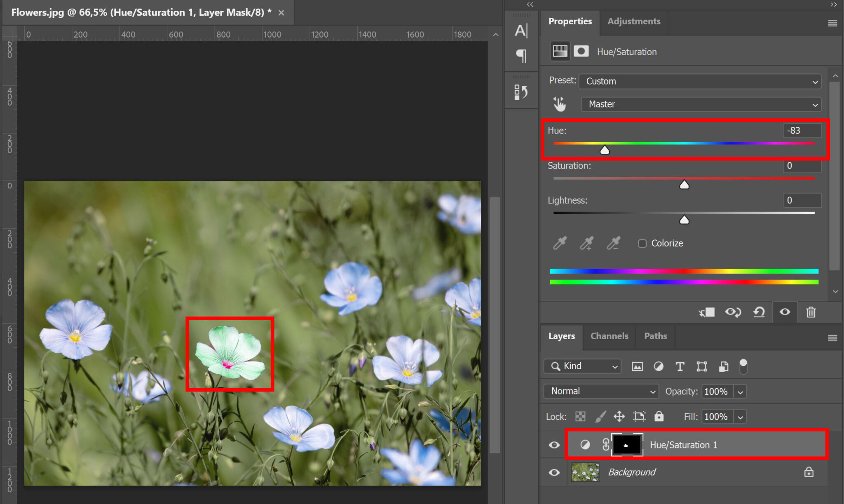Enable the Colorize checkbox
844x504 pixels.
(x=642, y=243)
